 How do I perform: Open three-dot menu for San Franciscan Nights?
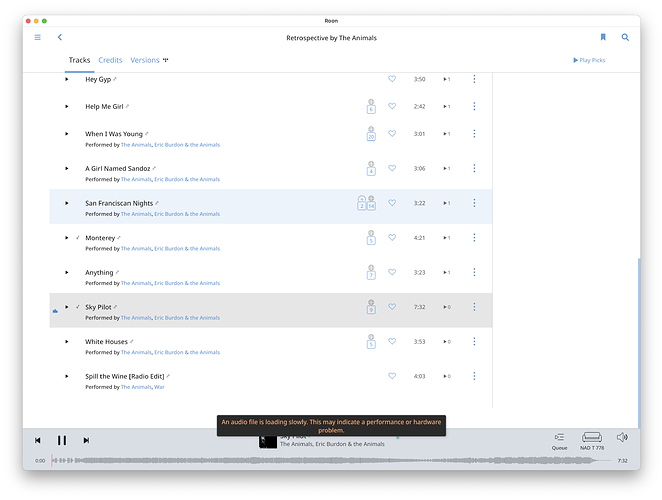coord(474,203)
